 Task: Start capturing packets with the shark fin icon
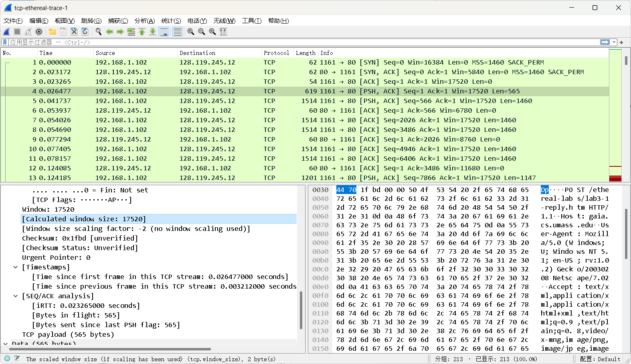[x=7, y=32]
